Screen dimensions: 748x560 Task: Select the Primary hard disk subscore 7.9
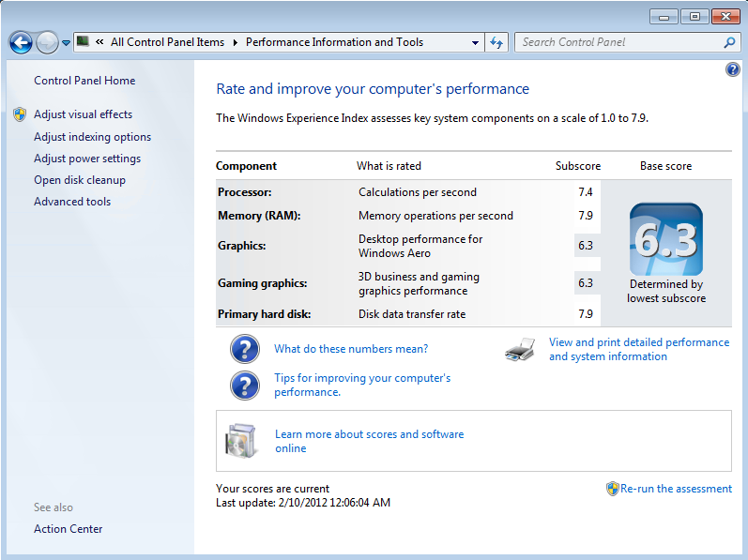[586, 314]
